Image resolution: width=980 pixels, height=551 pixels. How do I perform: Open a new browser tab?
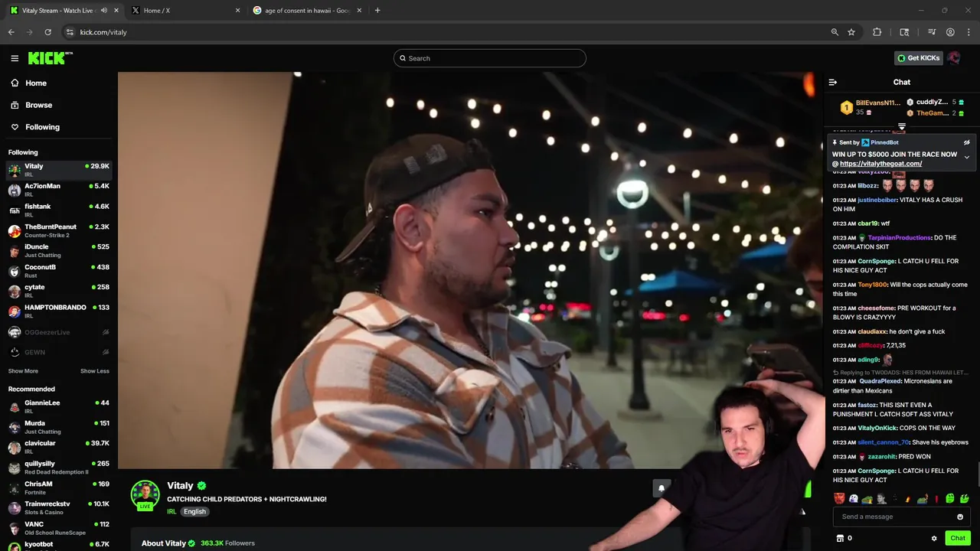377,11
